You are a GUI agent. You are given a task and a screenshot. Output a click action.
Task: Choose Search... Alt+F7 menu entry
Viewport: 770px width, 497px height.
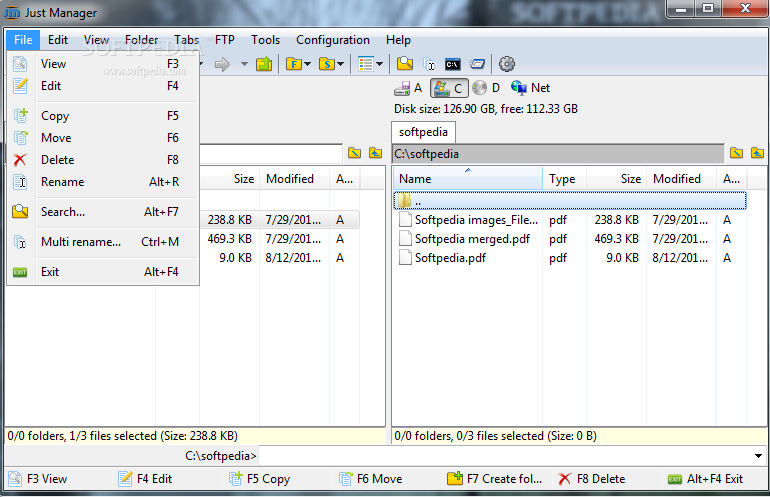click(103, 212)
